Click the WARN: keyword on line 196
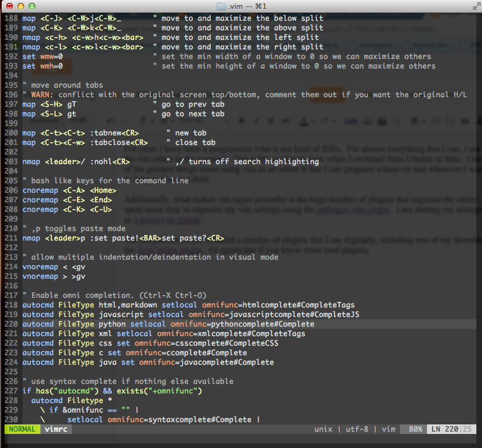 click(43, 94)
